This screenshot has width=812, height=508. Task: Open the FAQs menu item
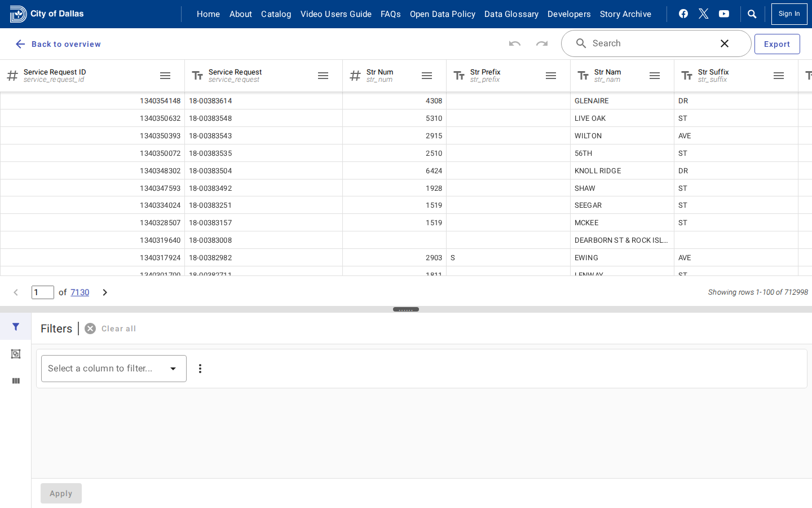pyautogui.click(x=391, y=14)
